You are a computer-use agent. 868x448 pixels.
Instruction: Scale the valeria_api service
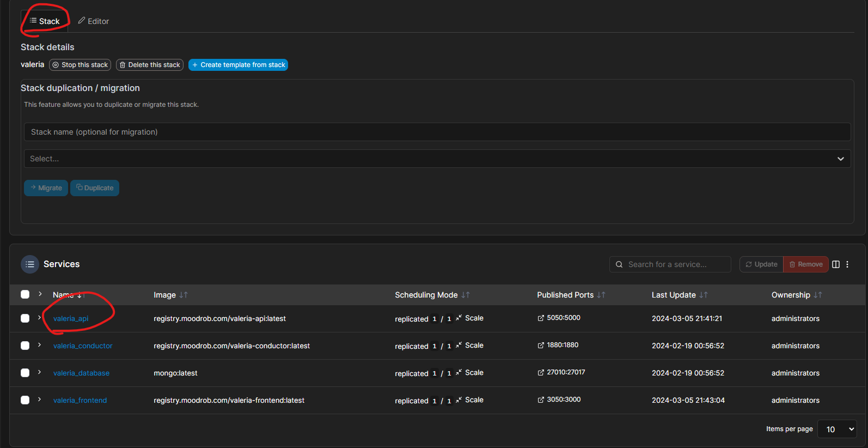pyautogui.click(x=470, y=318)
